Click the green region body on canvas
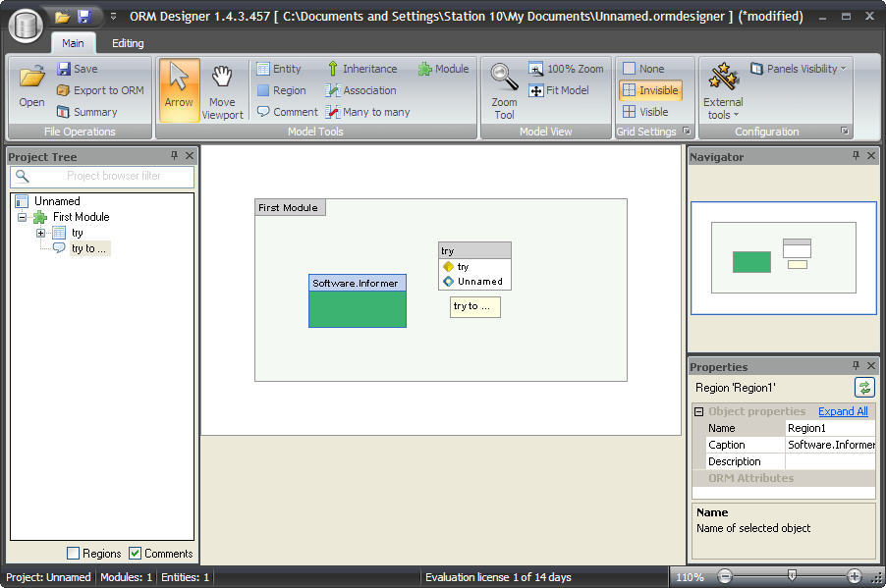 point(358,309)
